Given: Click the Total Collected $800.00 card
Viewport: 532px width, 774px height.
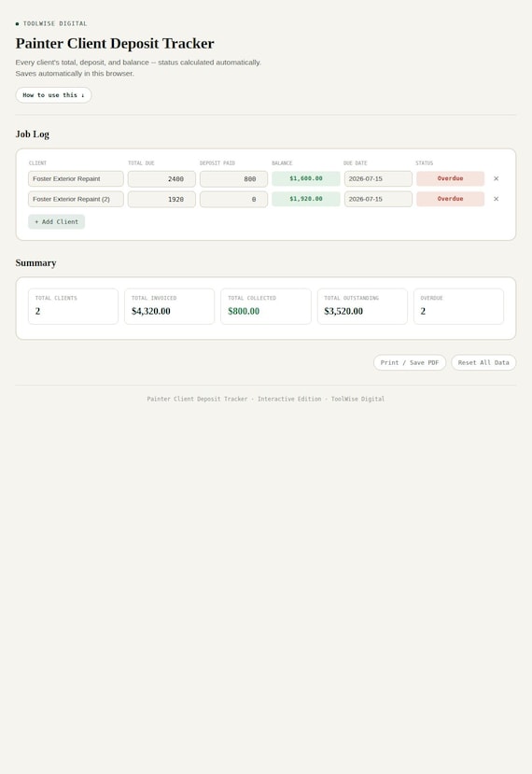Looking at the screenshot, I should [266, 306].
